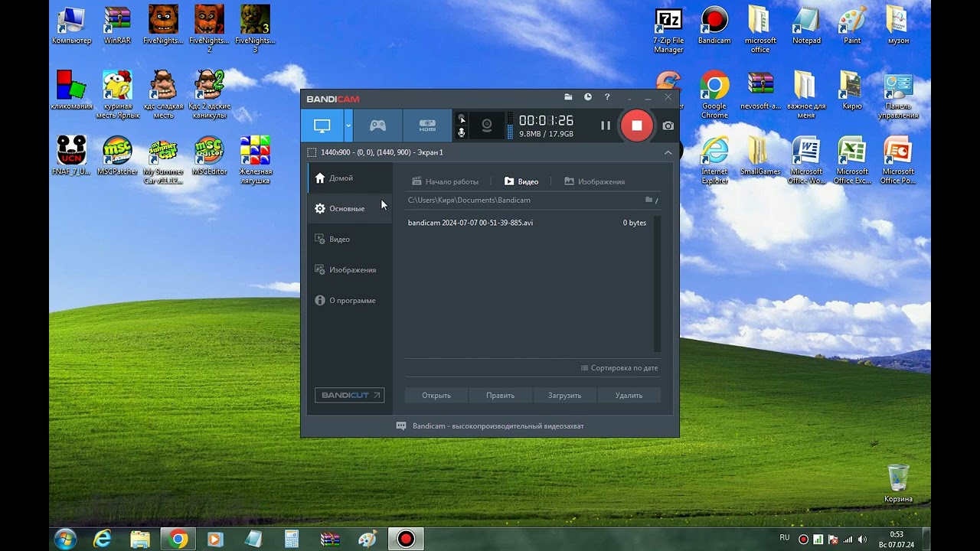980x551 pixels.
Task: Open the Панель управления desktop icon
Action: (898, 96)
